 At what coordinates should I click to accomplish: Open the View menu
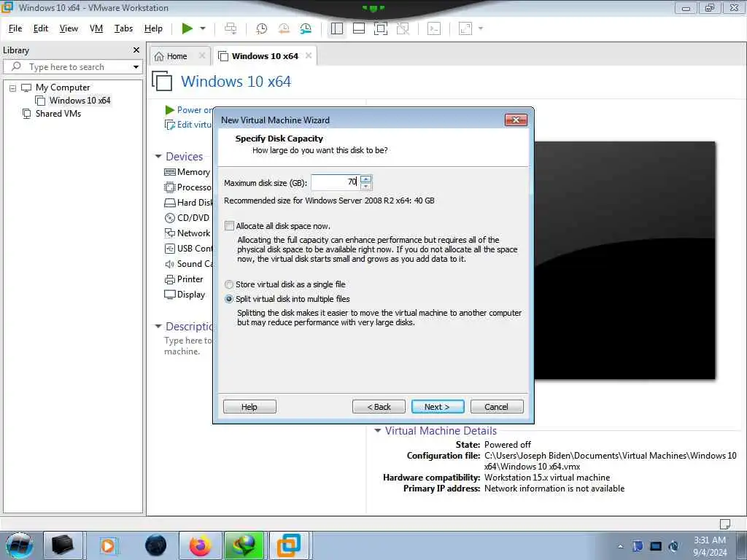pos(69,28)
